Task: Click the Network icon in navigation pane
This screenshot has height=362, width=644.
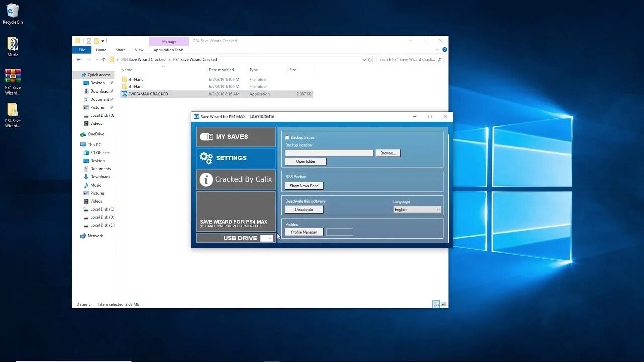Action: (83, 236)
